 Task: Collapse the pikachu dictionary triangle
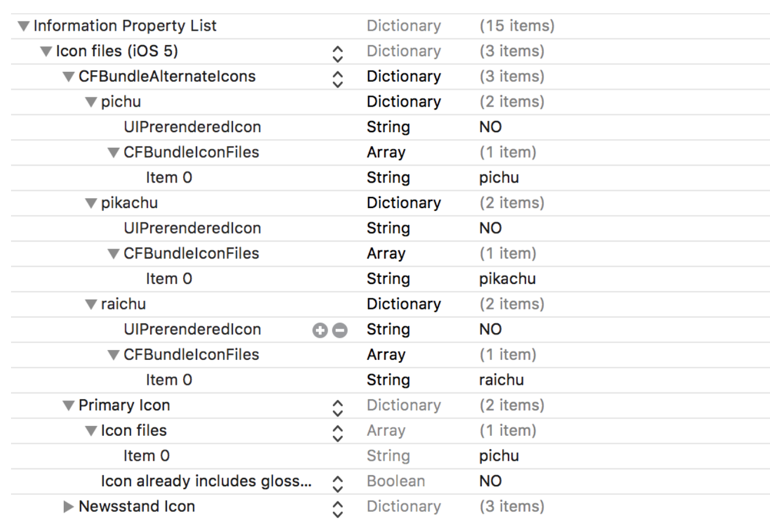tap(91, 203)
